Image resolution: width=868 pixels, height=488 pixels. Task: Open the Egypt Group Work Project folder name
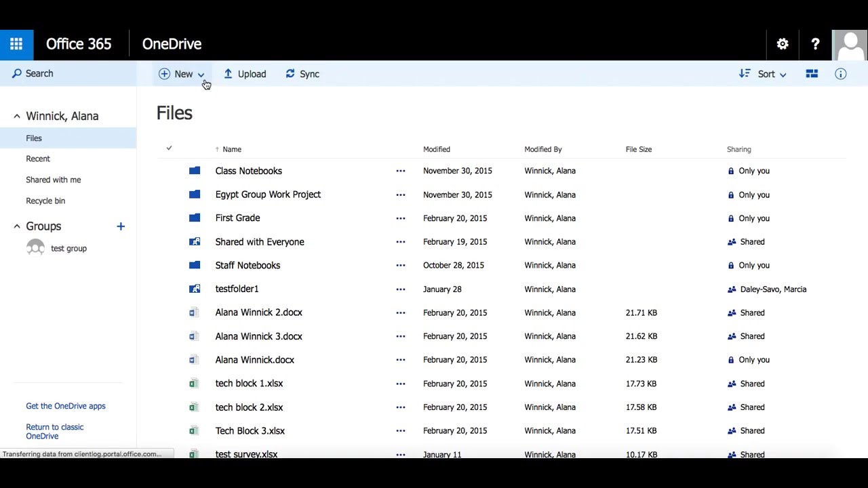coord(268,195)
